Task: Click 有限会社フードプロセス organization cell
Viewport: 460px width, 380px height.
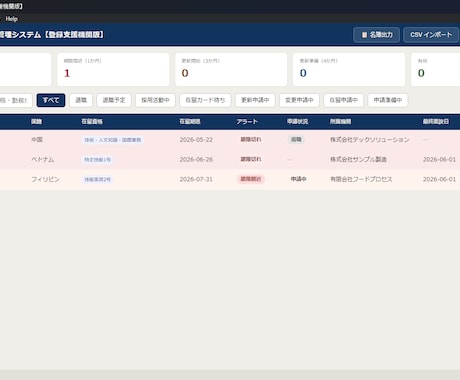Action: [361, 179]
